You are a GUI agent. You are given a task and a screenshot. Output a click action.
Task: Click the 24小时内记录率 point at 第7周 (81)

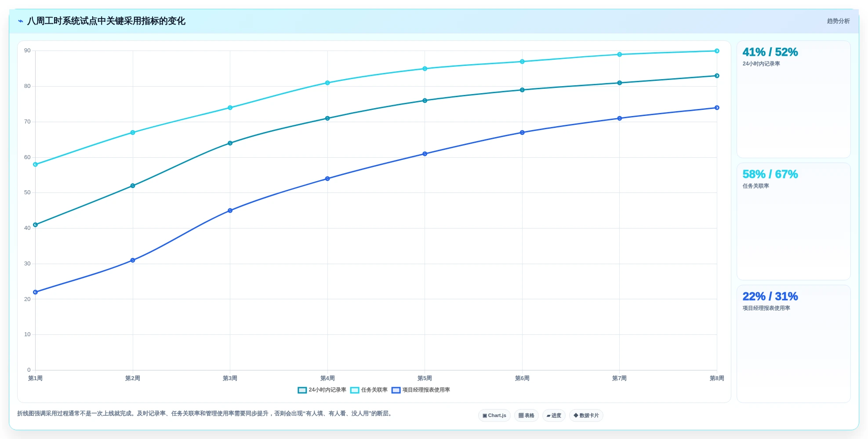coord(620,83)
